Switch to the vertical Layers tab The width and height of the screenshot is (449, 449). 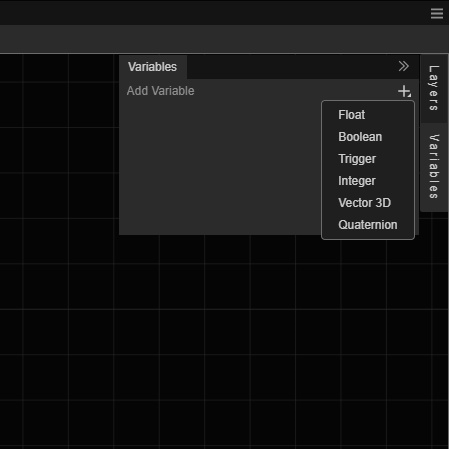click(x=434, y=88)
